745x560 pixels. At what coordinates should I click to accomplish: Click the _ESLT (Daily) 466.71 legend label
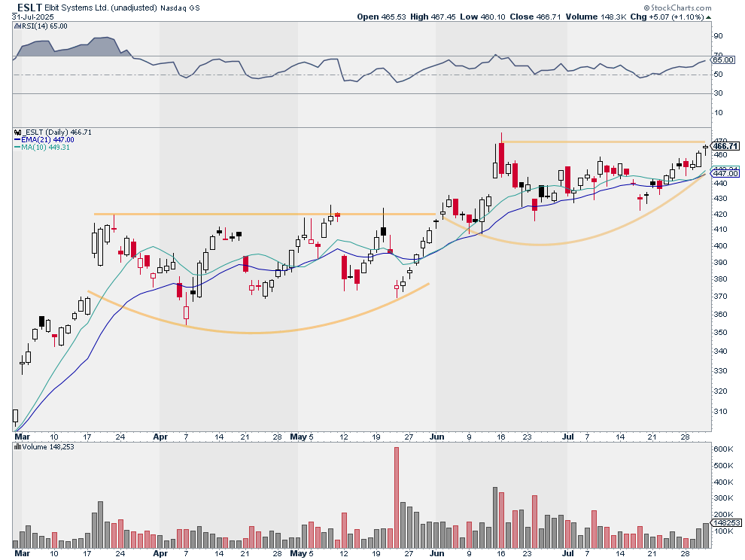(57, 132)
